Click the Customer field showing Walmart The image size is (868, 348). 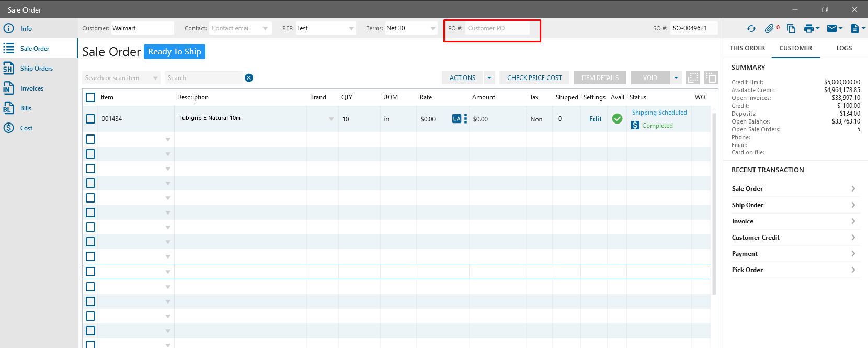142,28
